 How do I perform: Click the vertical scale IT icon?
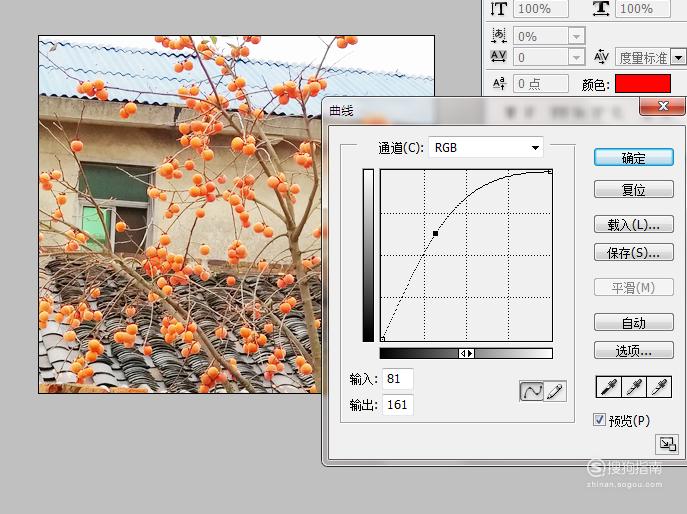click(499, 8)
